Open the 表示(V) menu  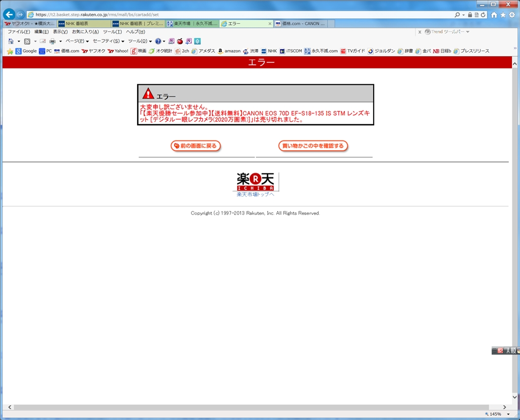60,32
